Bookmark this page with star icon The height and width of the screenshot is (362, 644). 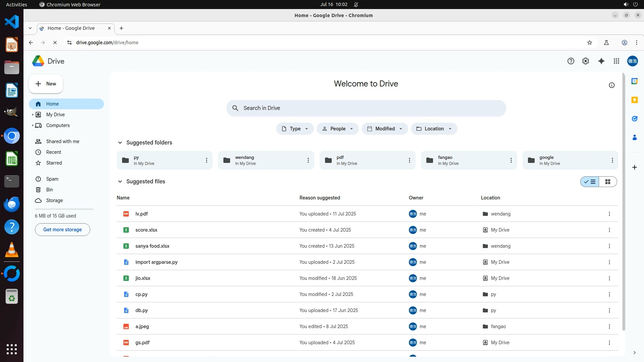[x=589, y=43]
